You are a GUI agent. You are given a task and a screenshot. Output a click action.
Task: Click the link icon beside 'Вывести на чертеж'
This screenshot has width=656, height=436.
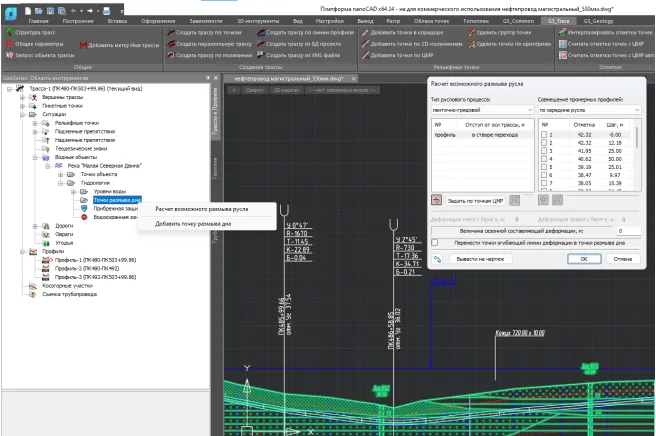[436, 258]
